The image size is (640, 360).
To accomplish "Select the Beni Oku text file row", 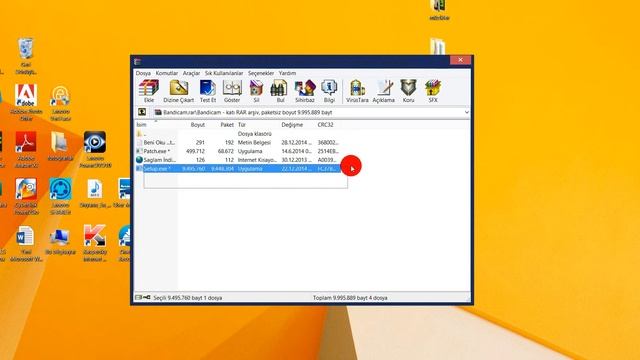I will [238, 142].
